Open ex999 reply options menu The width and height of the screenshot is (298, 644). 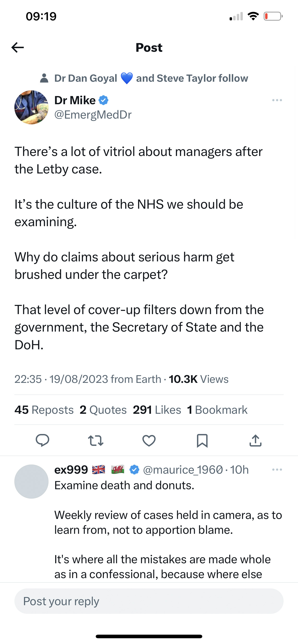(x=277, y=470)
